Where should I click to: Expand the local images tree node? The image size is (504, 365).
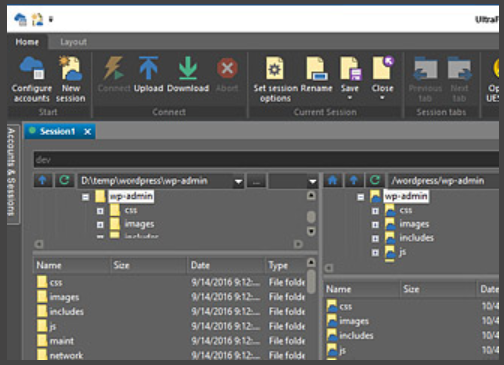pyautogui.click(x=100, y=225)
